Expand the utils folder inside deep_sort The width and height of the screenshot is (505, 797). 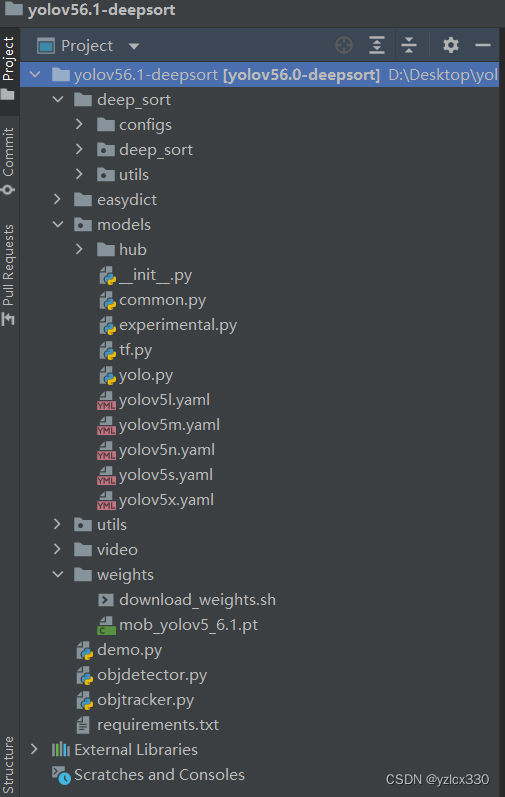click(x=79, y=174)
